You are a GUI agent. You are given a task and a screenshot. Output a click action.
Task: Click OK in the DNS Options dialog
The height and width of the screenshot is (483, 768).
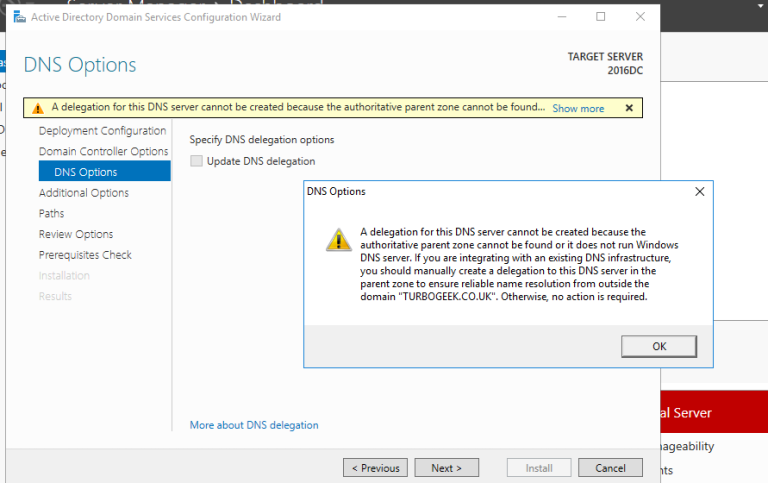[x=659, y=346]
